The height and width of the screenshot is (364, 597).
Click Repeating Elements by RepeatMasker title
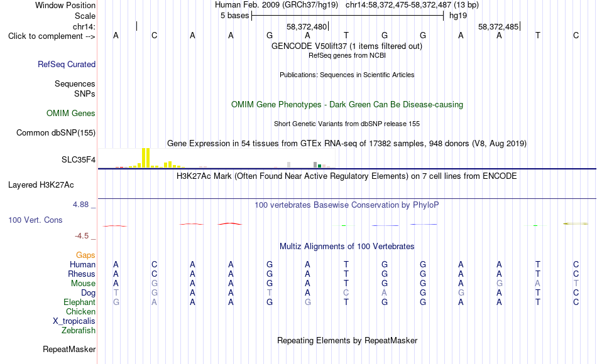pyautogui.click(x=347, y=340)
